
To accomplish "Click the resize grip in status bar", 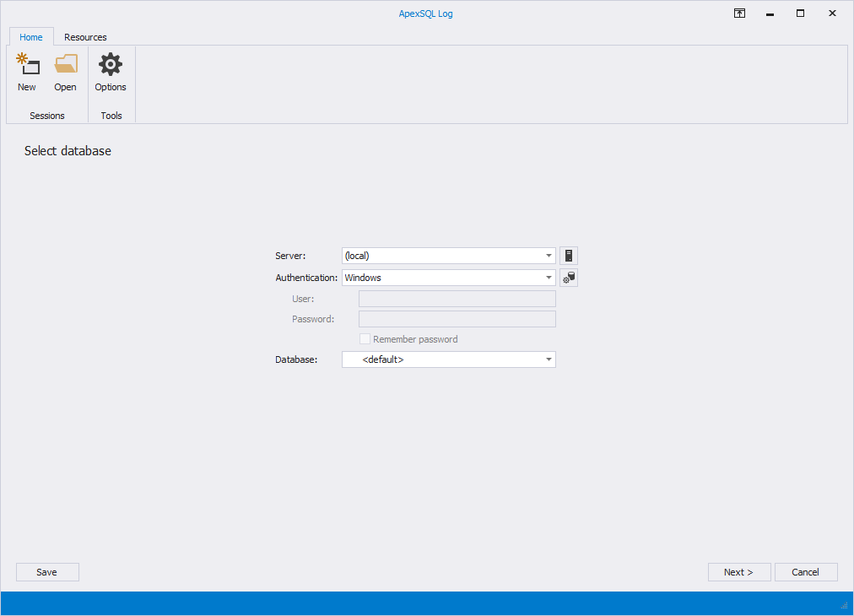I will (x=844, y=605).
